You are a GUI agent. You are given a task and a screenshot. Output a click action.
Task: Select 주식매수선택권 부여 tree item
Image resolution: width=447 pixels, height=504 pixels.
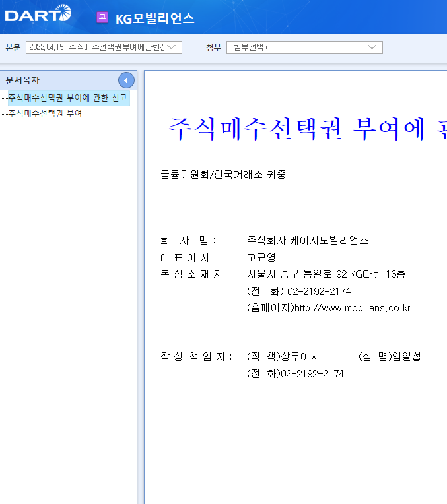[45, 113]
